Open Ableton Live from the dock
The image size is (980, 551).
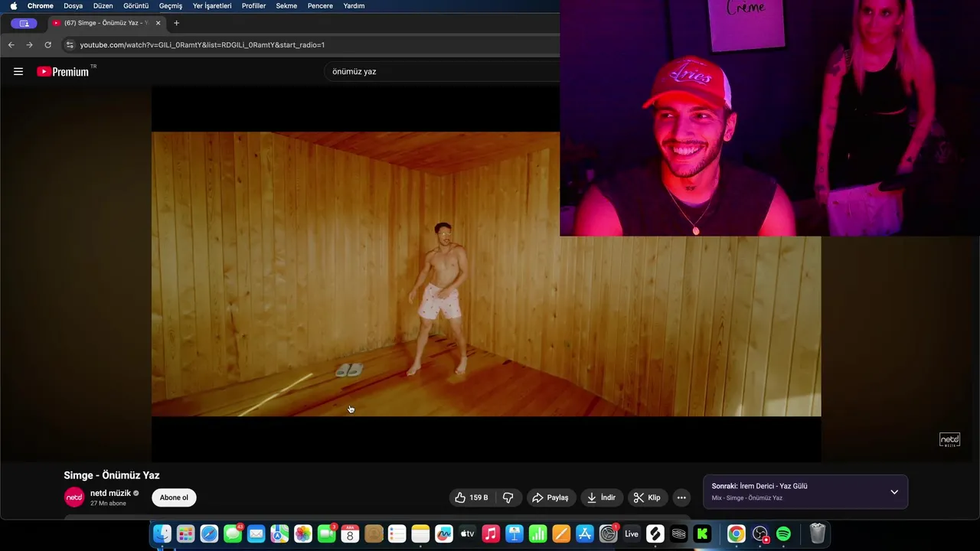[x=632, y=533]
